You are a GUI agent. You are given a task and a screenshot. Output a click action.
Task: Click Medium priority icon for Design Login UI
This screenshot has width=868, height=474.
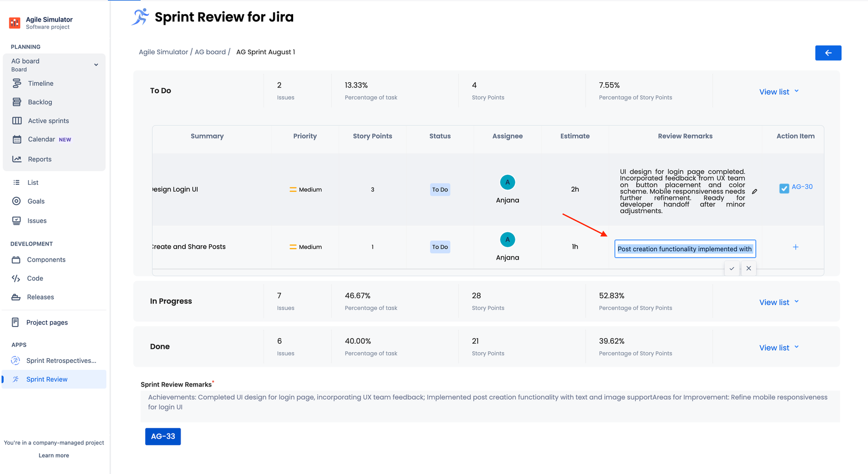[x=293, y=190]
